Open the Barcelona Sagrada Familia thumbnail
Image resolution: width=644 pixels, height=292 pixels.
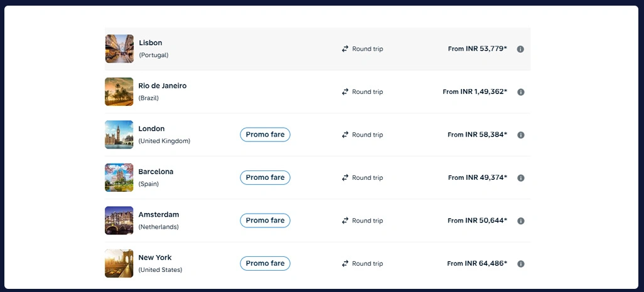pyautogui.click(x=119, y=177)
